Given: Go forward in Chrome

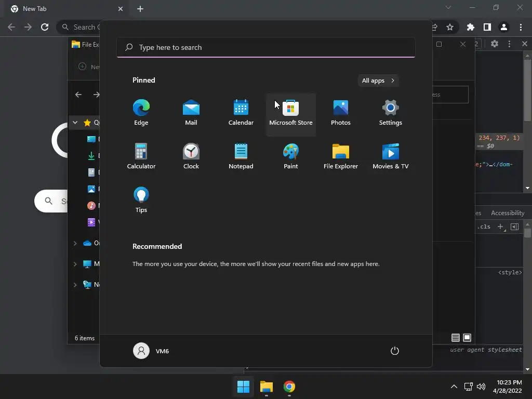Looking at the screenshot, I should coord(28,27).
